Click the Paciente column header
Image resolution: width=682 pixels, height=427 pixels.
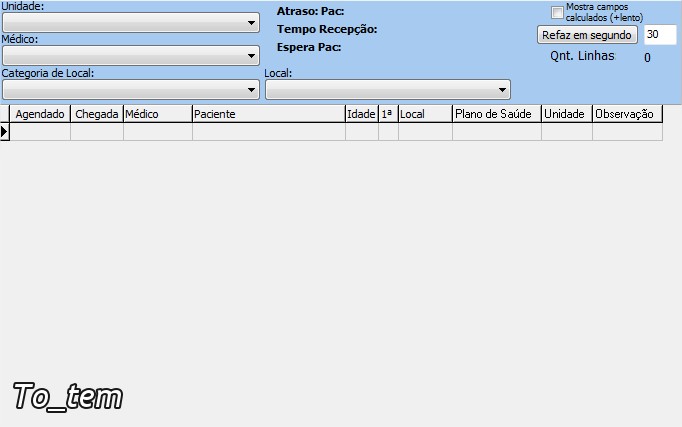[x=268, y=114]
